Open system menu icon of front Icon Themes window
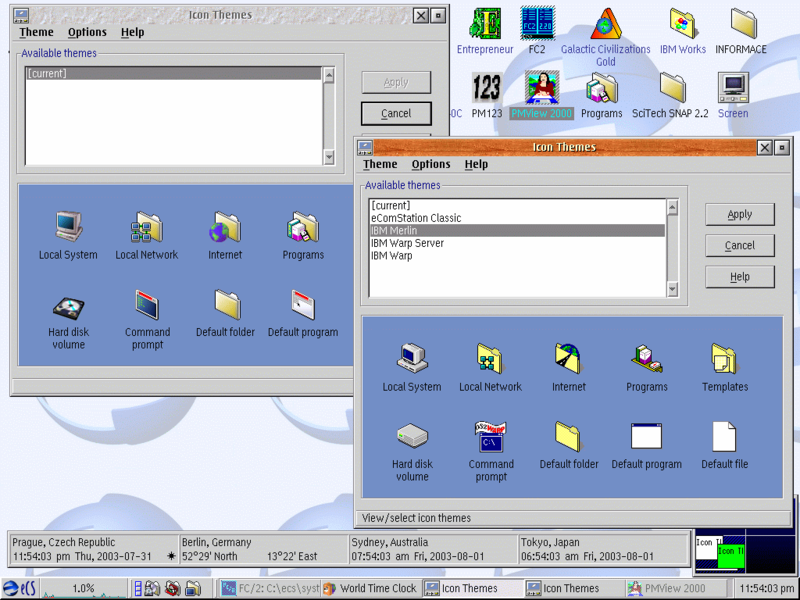800x600 pixels. coord(365,148)
